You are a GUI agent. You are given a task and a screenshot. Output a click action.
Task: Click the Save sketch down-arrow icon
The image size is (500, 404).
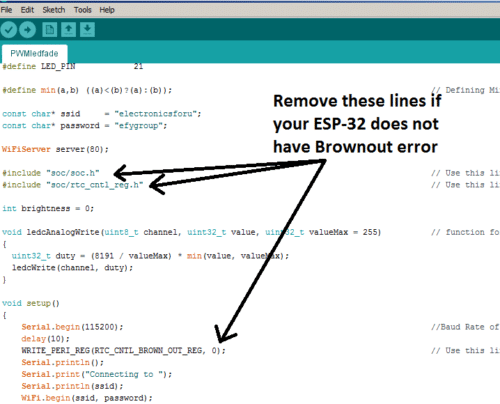pyautogui.click(x=87, y=30)
